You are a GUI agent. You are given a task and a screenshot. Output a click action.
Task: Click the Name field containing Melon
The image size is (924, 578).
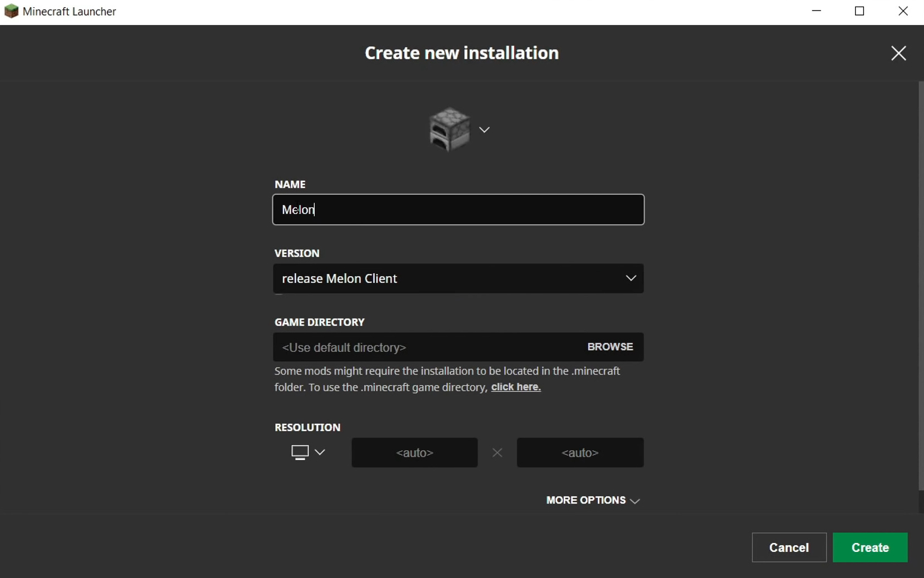coord(458,210)
